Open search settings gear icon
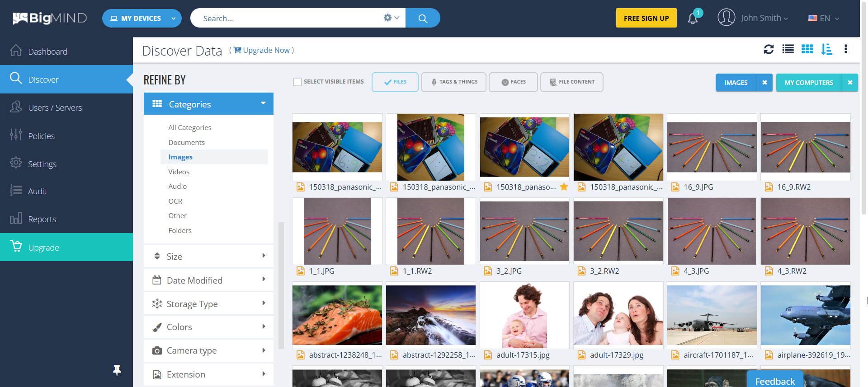The image size is (868, 387). (387, 18)
